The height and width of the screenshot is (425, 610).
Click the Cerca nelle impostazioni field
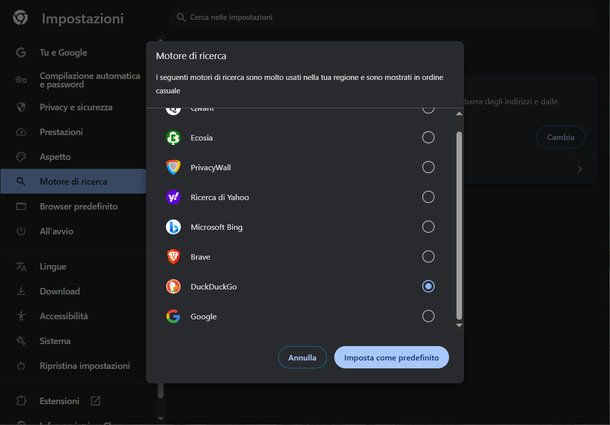pyautogui.click(x=300, y=17)
